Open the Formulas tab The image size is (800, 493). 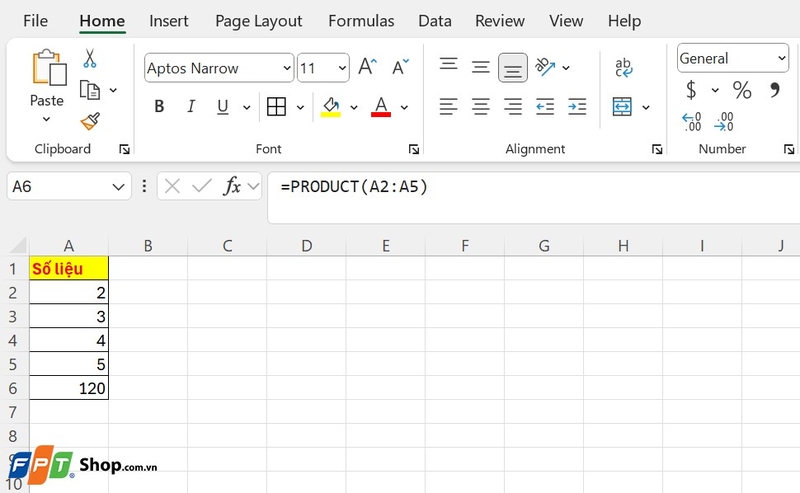(x=361, y=21)
